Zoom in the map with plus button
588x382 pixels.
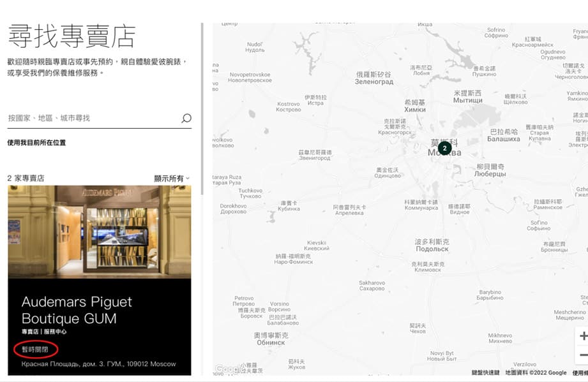pos(582,336)
